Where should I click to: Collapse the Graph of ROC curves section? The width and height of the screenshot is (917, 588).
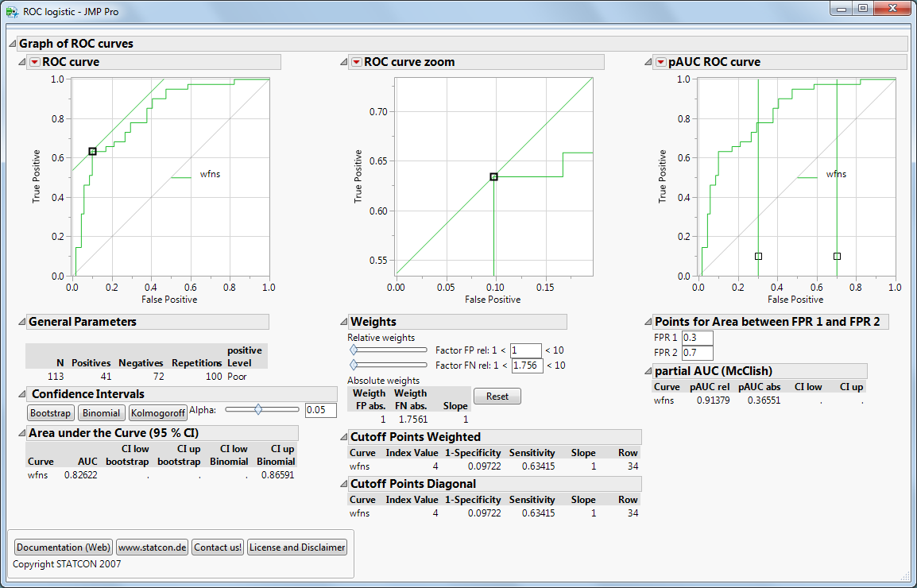click(12, 44)
